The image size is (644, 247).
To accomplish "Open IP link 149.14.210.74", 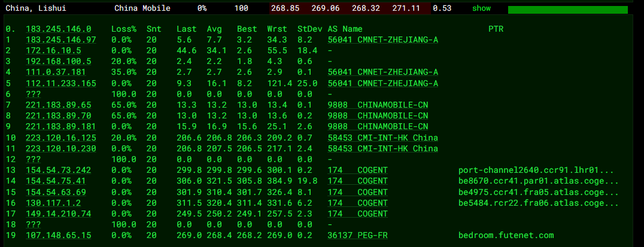I will (58, 214).
